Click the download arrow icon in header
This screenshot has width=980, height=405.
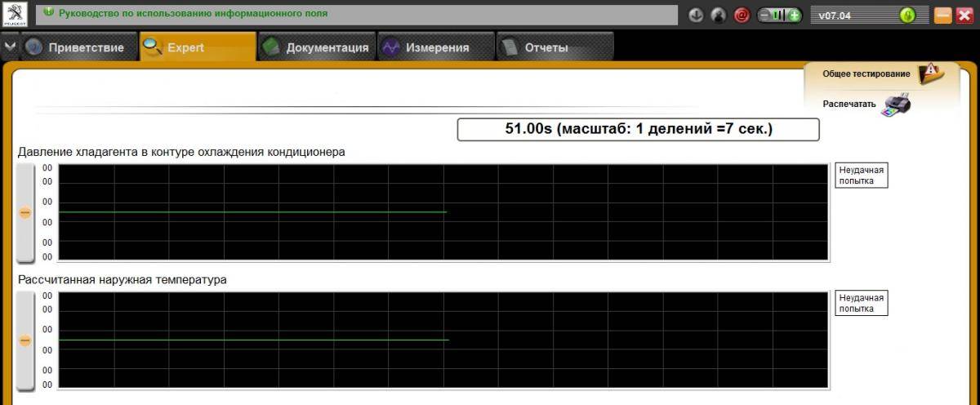pyautogui.click(x=696, y=15)
